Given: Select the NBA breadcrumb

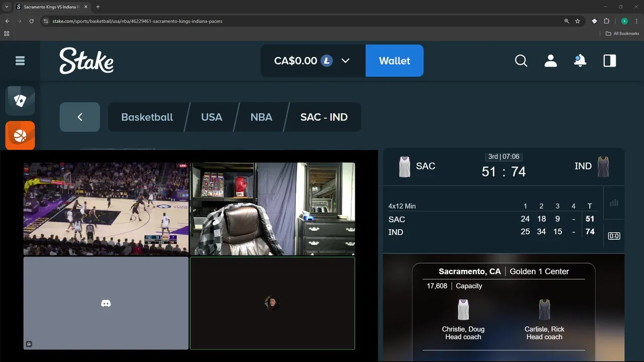Looking at the screenshot, I should click(261, 117).
